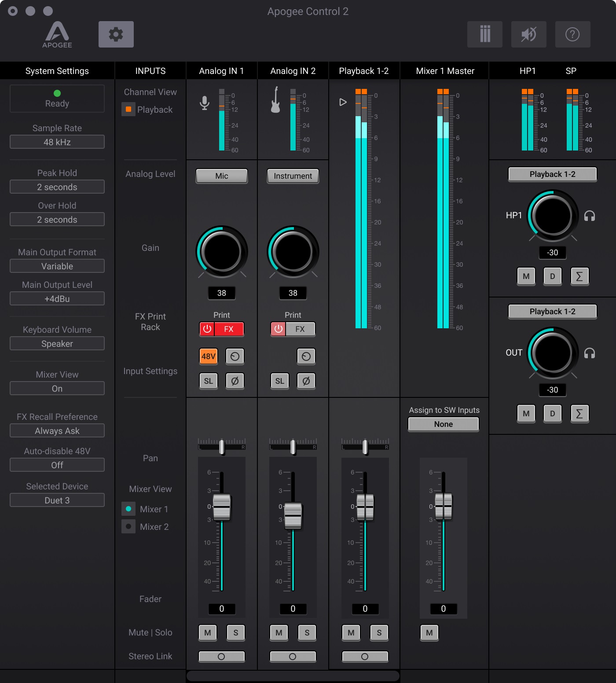Enable 48V phantom power on Analog IN 1
Image resolution: width=616 pixels, height=683 pixels.
click(208, 356)
